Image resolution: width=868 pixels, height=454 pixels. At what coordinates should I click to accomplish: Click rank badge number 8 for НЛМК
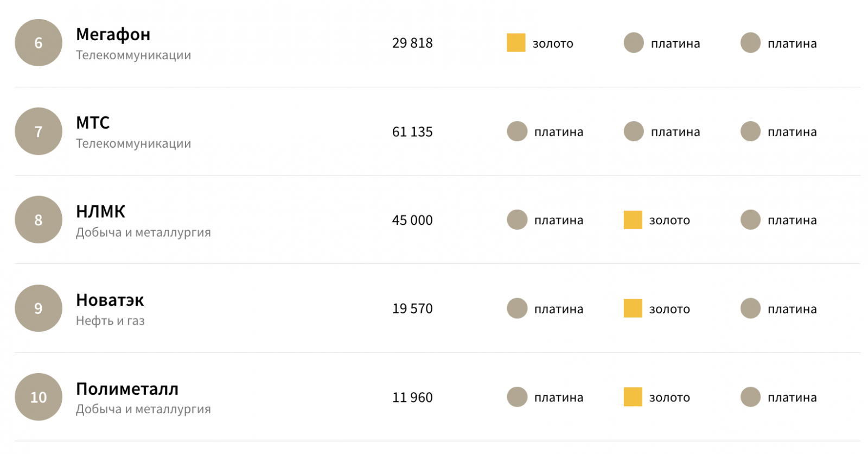(x=39, y=220)
